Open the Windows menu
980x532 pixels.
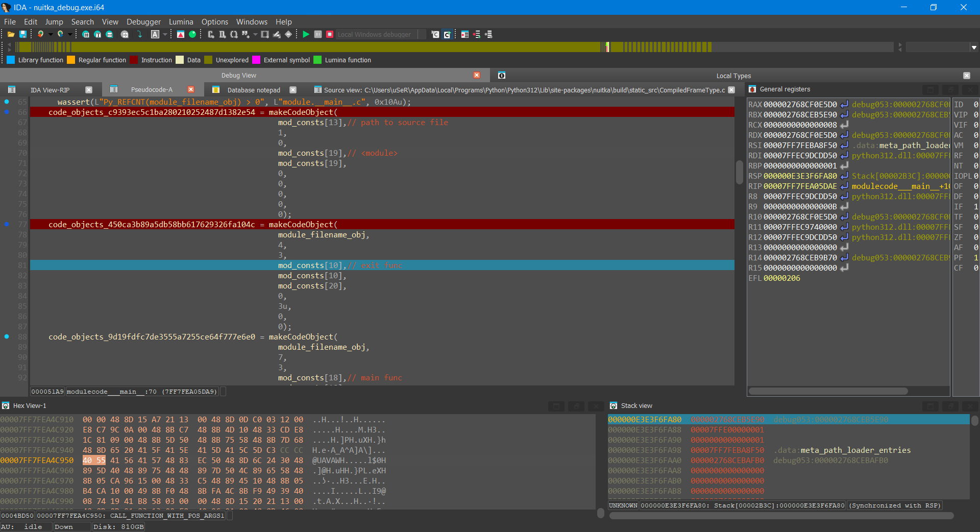click(x=252, y=22)
